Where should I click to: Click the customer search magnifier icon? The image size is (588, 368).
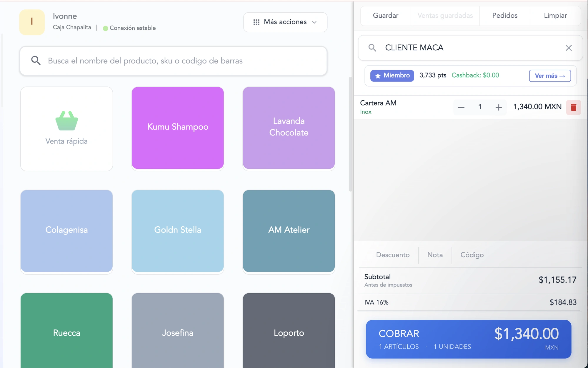372,48
